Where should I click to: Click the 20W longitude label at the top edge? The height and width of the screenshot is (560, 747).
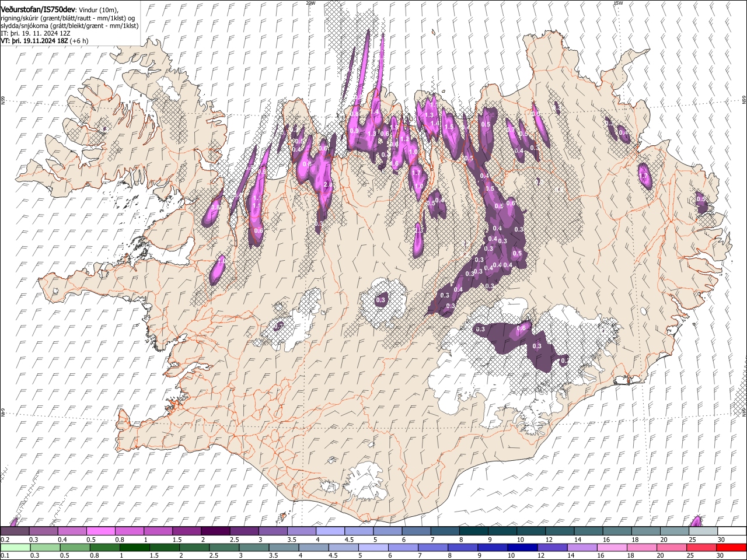[x=310, y=3]
